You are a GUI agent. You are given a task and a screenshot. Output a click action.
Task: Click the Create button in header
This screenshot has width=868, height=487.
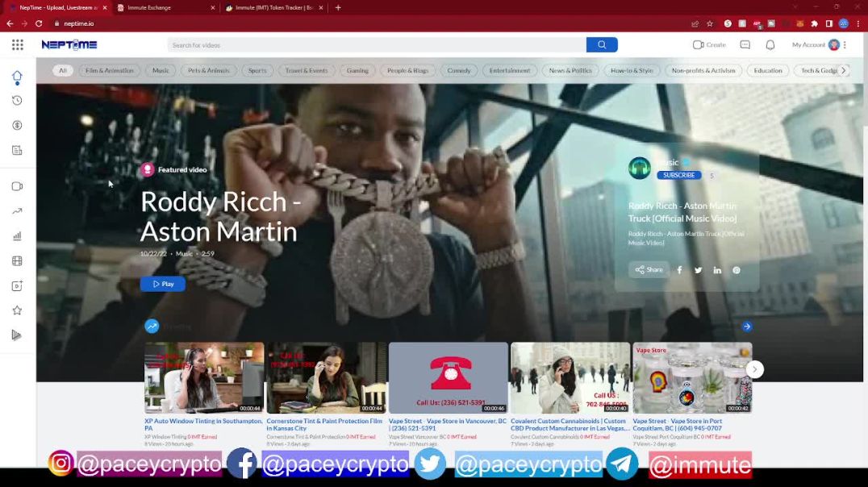pos(709,45)
